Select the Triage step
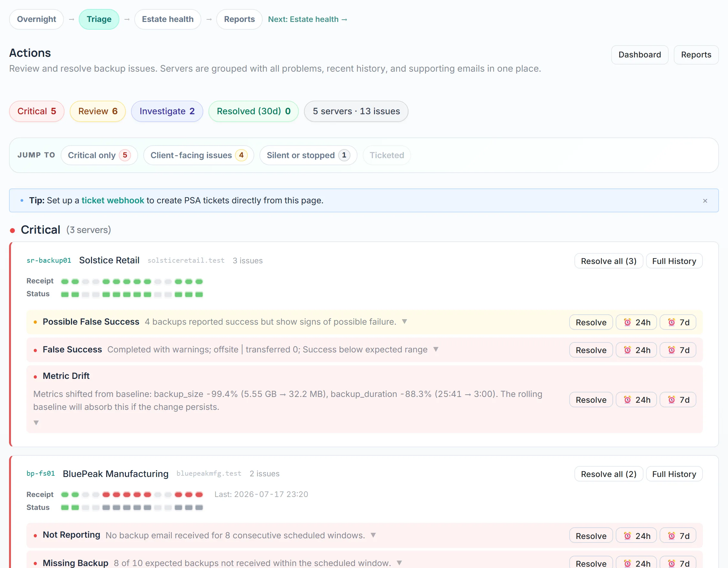The image size is (728, 568). [x=99, y=19]
